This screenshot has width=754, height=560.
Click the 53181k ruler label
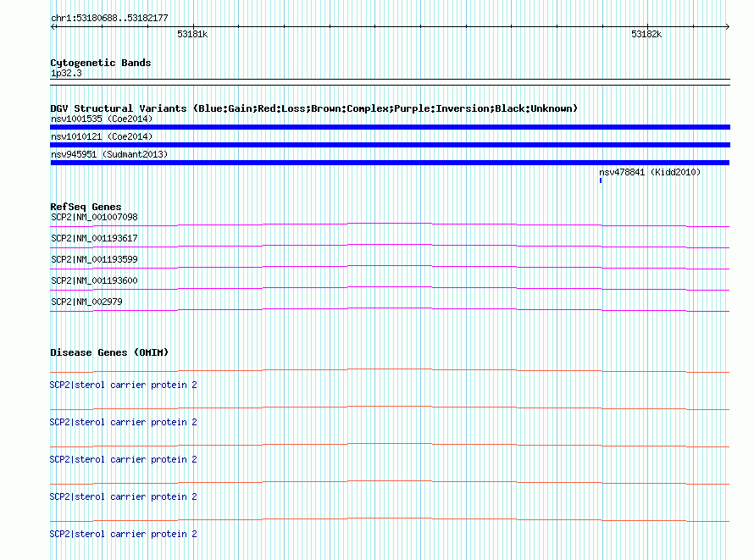pyautogui.click(x=192, y=34)
